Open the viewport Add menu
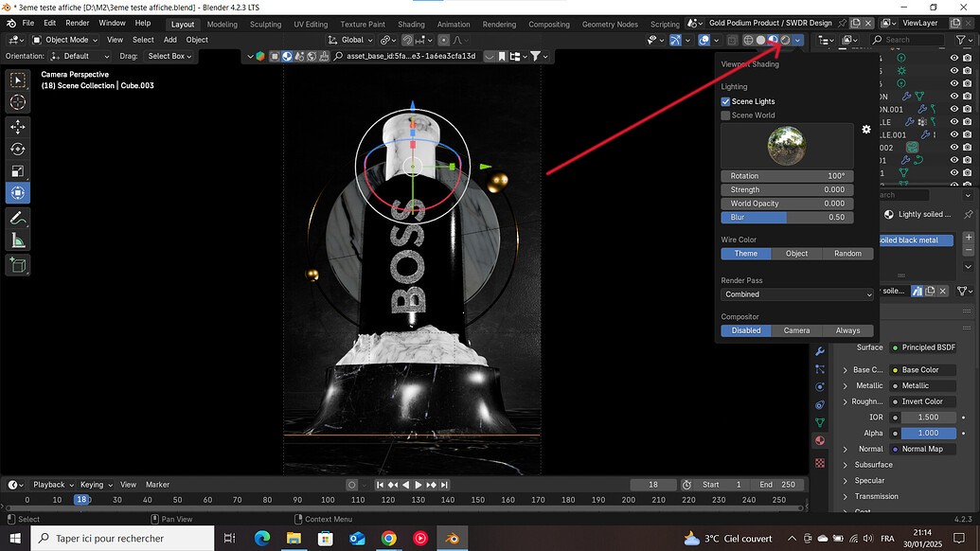Image resolution: width=980 pixels, height=551 pixels. (170, 40)
